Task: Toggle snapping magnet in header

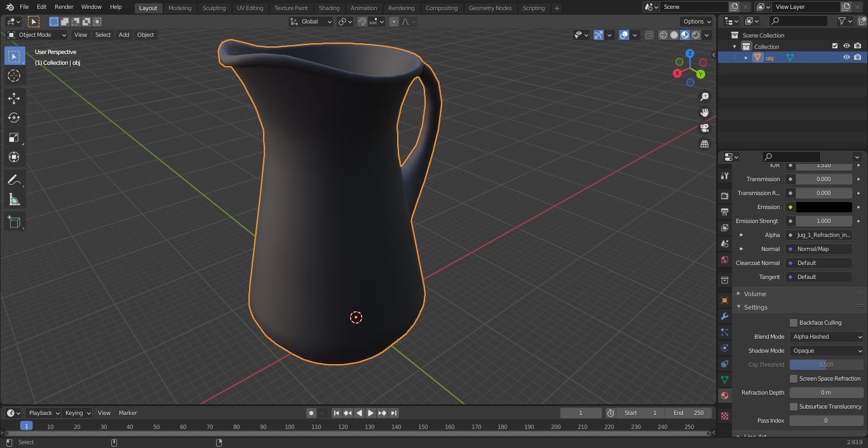Action: pos(362,22)
